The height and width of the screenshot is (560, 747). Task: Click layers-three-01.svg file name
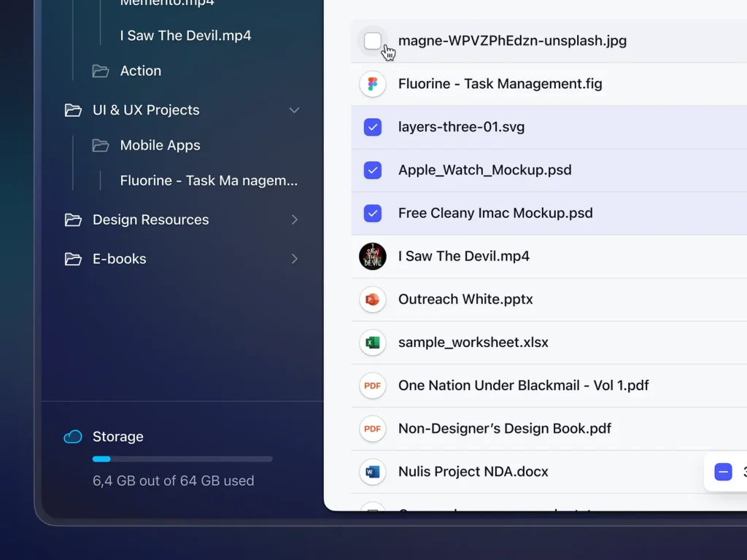tap(461, 127)
